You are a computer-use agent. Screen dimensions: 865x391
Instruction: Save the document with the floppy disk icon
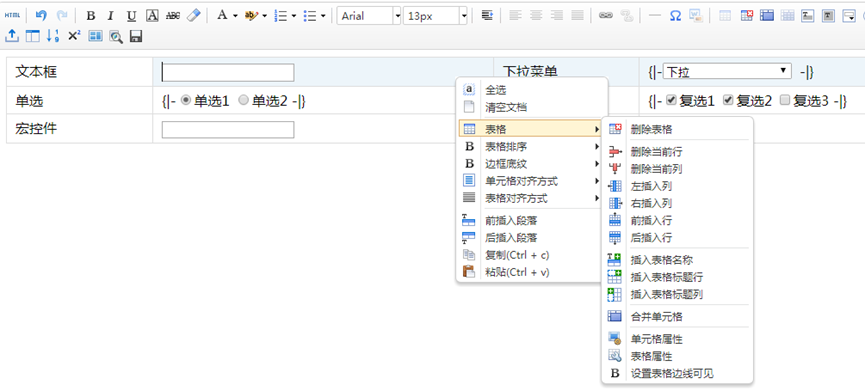pos(136,37)
